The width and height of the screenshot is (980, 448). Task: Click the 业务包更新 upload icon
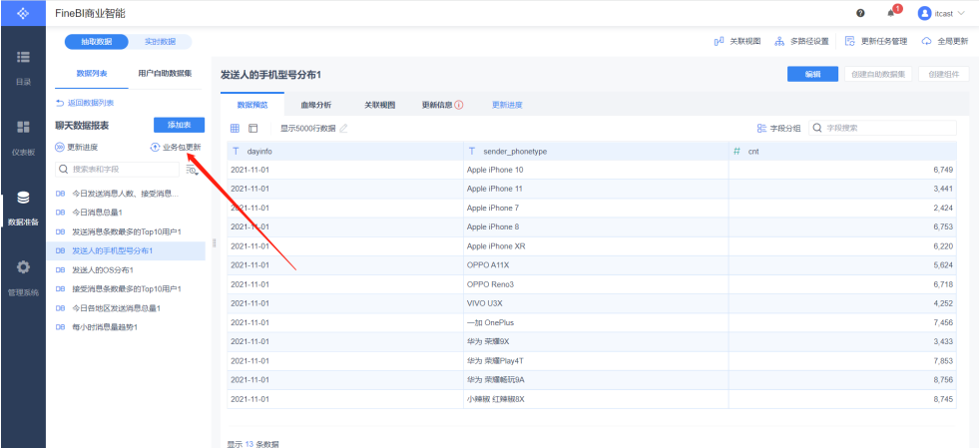tap(155, 148)
